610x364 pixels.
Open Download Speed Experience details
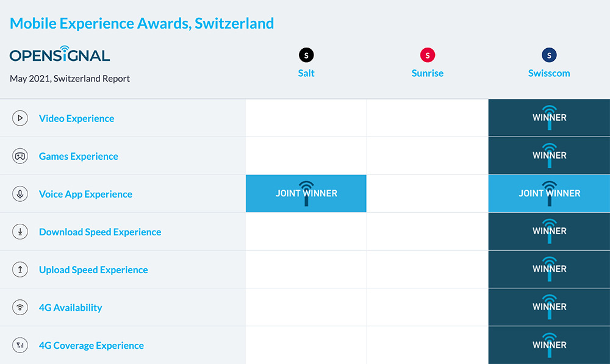click(x=100, y=232)
